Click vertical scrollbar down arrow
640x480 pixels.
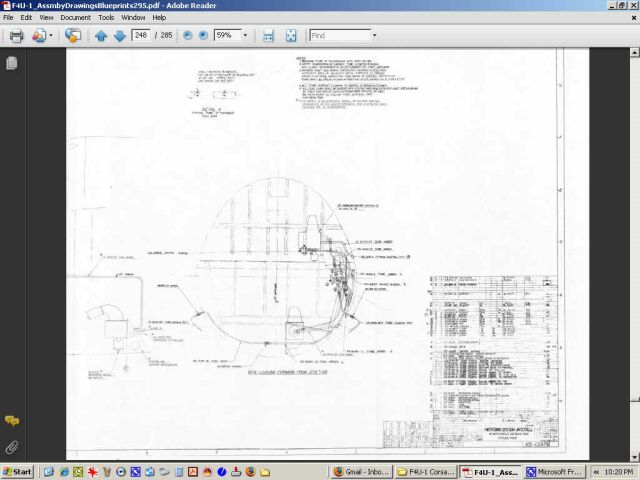[634, 457]
